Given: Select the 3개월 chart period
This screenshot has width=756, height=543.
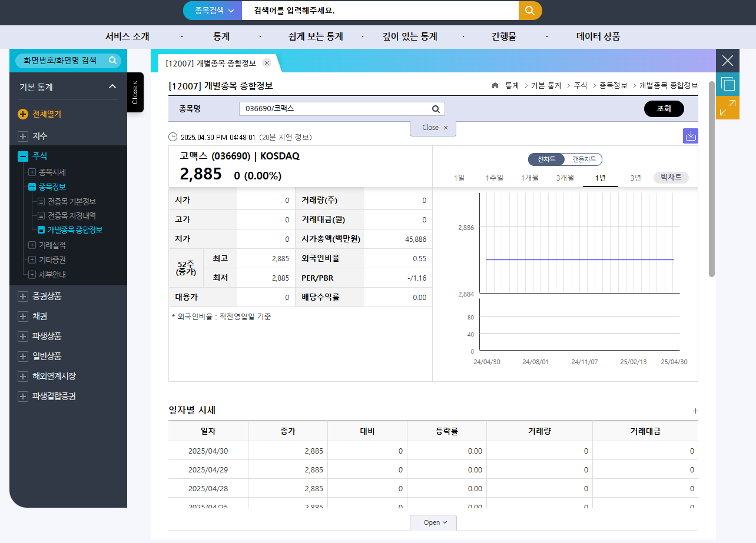Looking at the screenshot, I should point(565,178).
